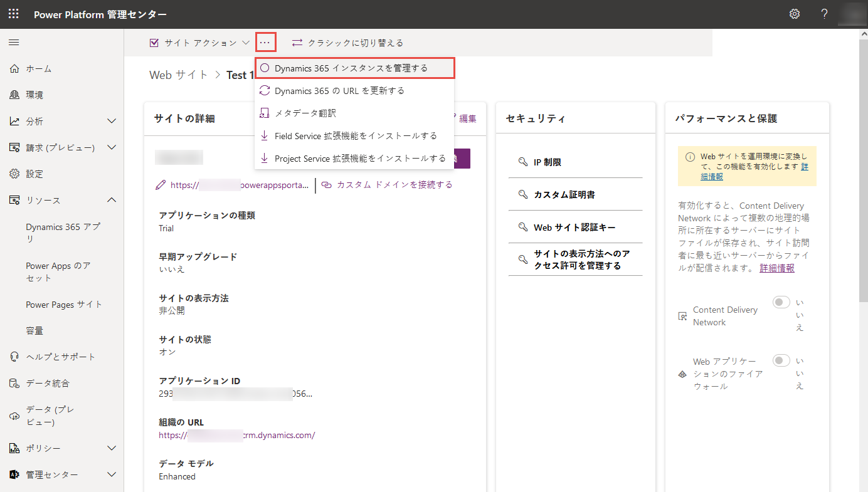
Task: Select Project Service 拡張機能をインストールする
Action: 354,159
